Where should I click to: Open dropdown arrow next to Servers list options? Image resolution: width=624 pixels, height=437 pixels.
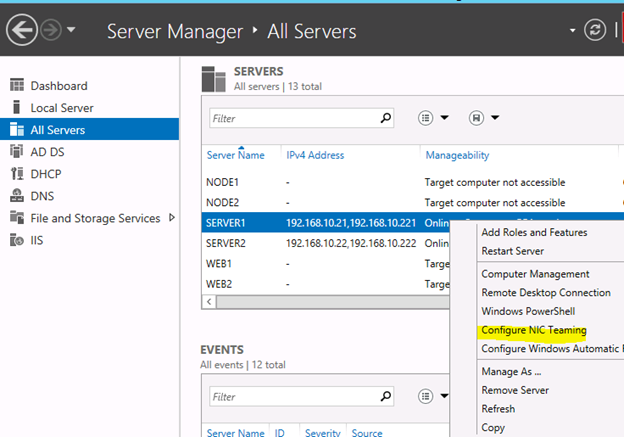445,117
